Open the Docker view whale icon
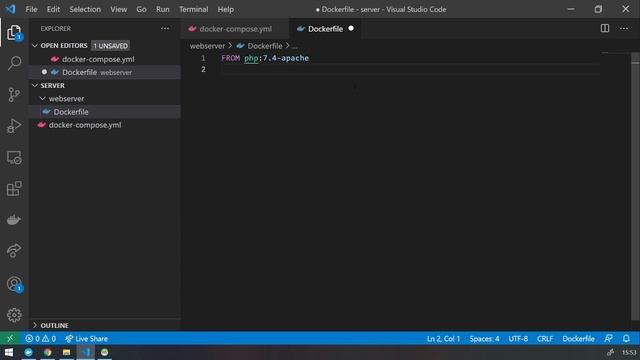The image size is (640, 360). [x=14, y=220]
